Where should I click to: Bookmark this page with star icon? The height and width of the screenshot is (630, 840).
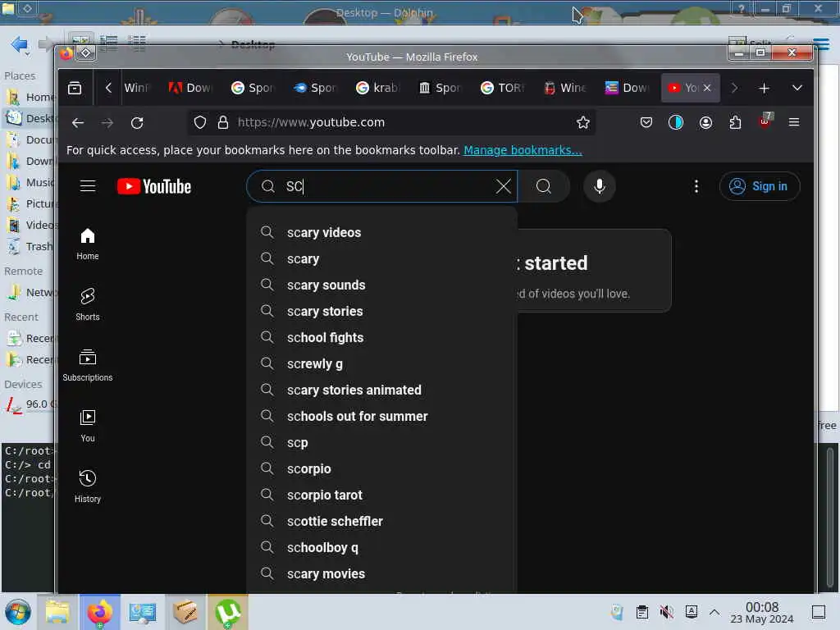583,123
